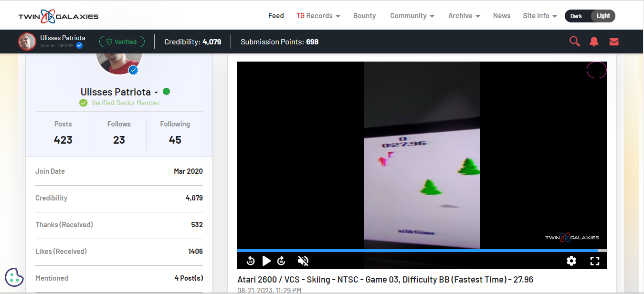644x294 pixels.
Task: Seek in the video progress bar
Action: [x=422, y=251]
